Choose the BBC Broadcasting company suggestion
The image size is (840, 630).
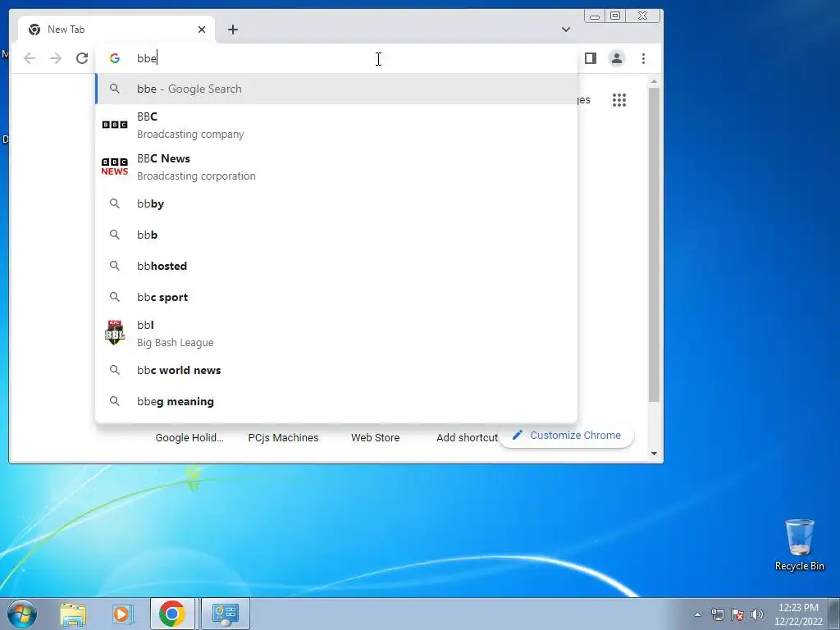336,125
